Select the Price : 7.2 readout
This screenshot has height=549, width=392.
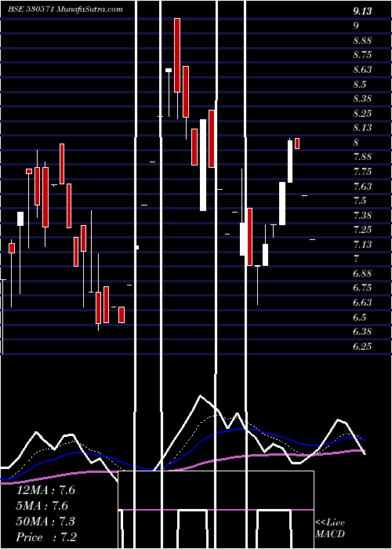click(x=46, y=537)
